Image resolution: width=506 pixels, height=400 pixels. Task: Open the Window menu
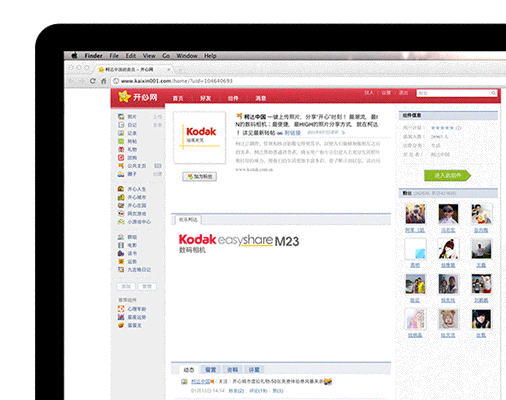(x=187, y=56)
